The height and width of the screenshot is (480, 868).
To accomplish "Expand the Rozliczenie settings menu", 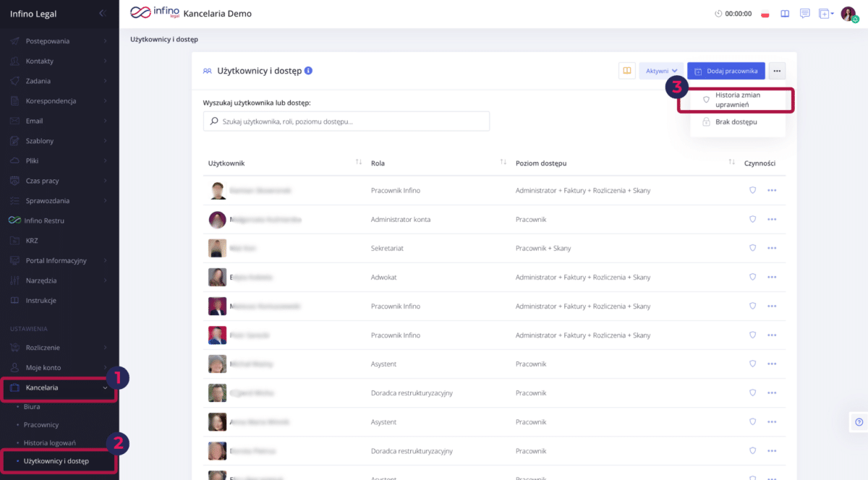I will 59,348.
